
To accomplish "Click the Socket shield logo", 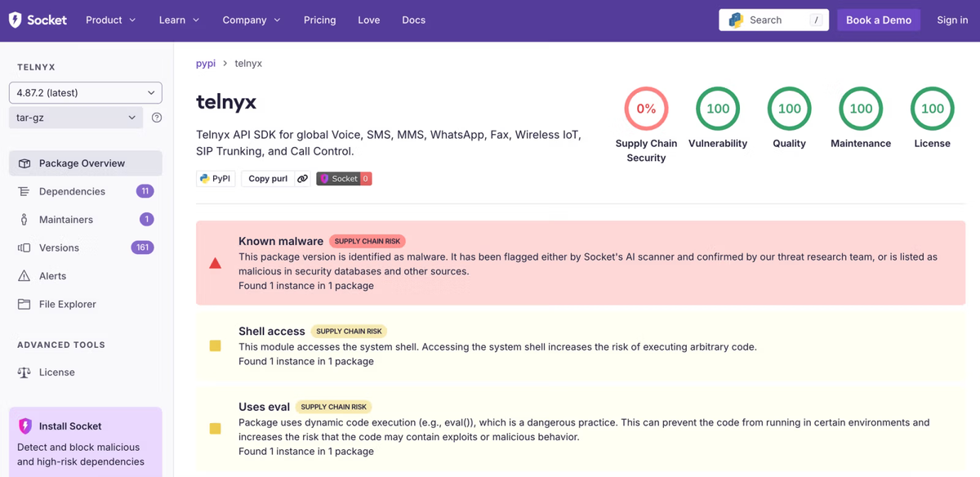I will [x=16, y=20].
